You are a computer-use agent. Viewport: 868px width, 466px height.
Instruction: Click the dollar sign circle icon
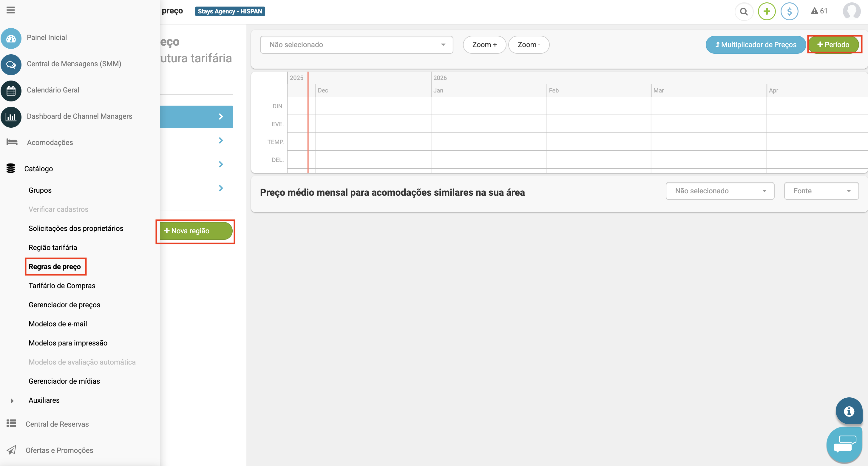point(789,11)
